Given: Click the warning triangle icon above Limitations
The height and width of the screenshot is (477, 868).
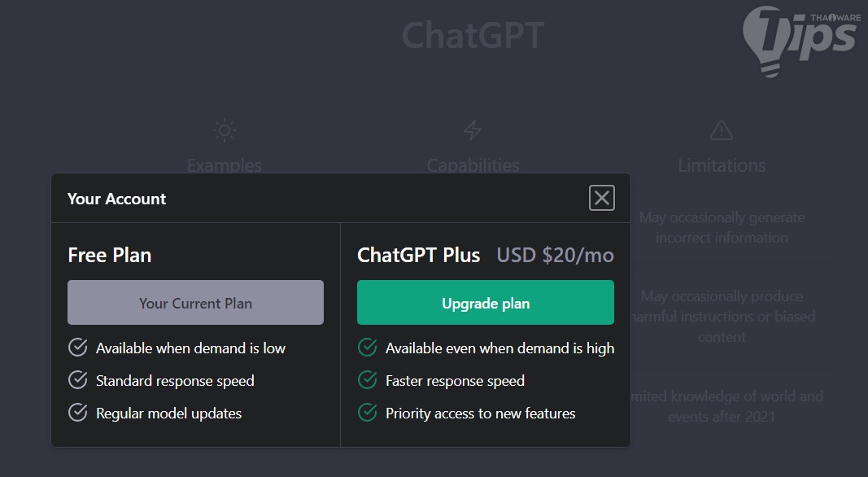Looking at the screenshot, I should [x=722, y=130].
